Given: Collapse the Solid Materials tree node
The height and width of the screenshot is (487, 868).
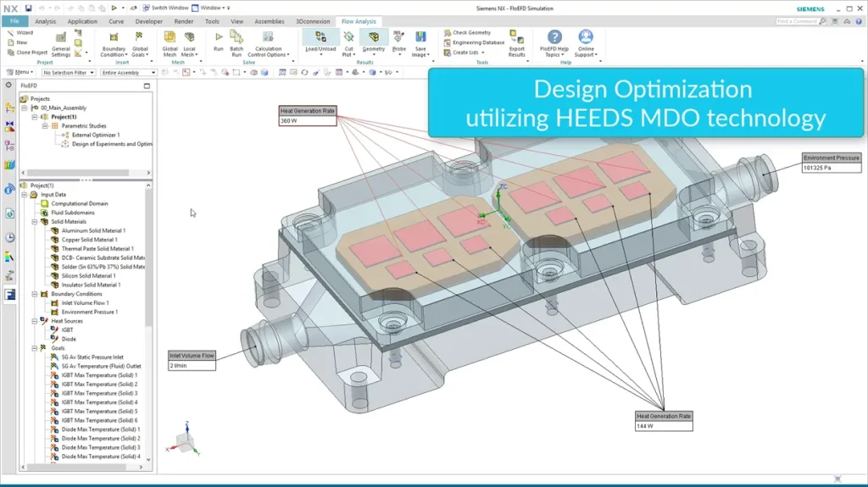Looking at the screenshot, I should pos(35,222).
